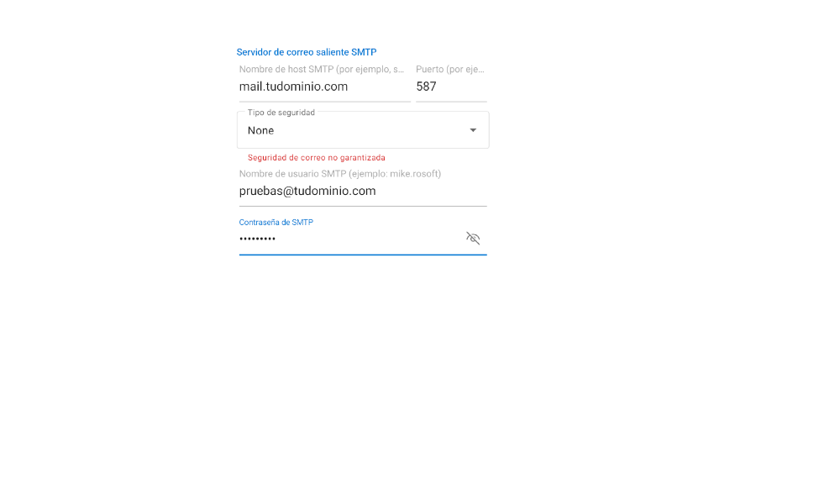Click empty space right of username text
Screen dimensions: 840x504
[431, 192]
